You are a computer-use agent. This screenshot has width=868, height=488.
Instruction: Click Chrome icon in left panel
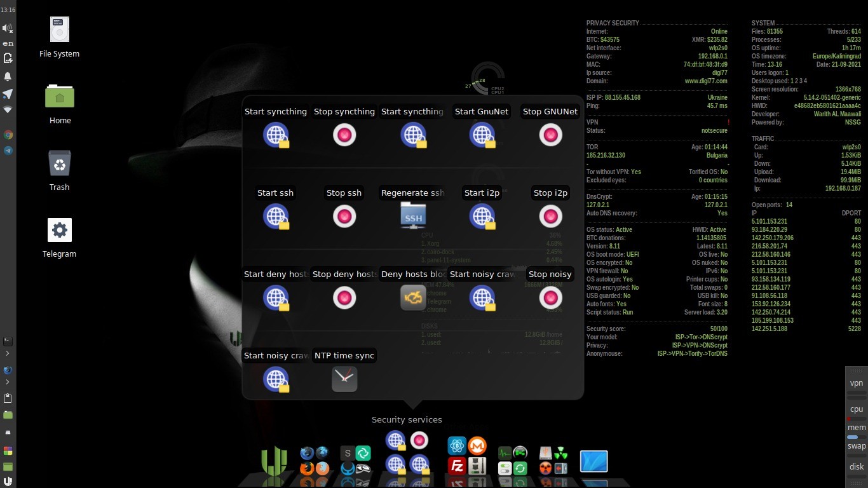pos(8,135)
